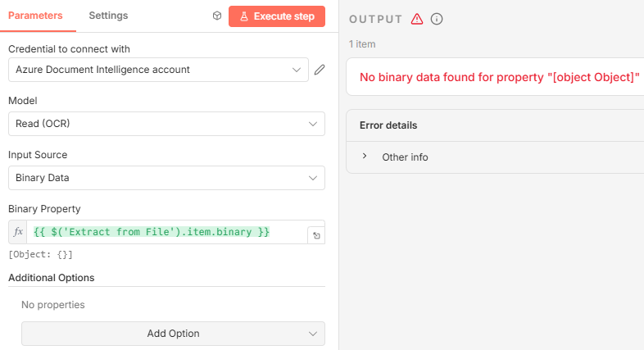Click the [Object: {}] expression preview text
Viewport: 644px width, 350px height.
(x=34, y=255)
